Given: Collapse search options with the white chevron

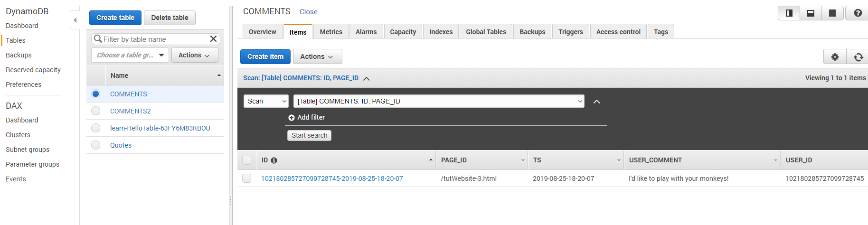Looking at the screenshot, I should (597, 102).
